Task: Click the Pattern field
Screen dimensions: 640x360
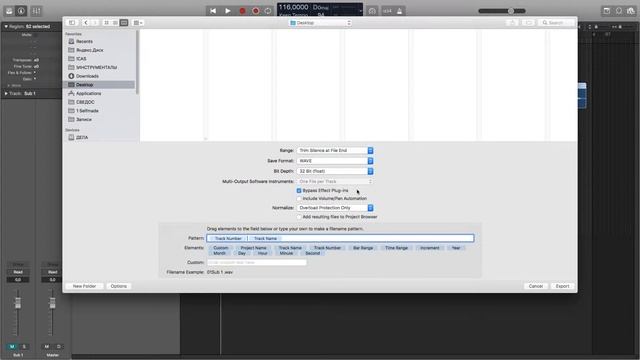Action: pos(340,238)
